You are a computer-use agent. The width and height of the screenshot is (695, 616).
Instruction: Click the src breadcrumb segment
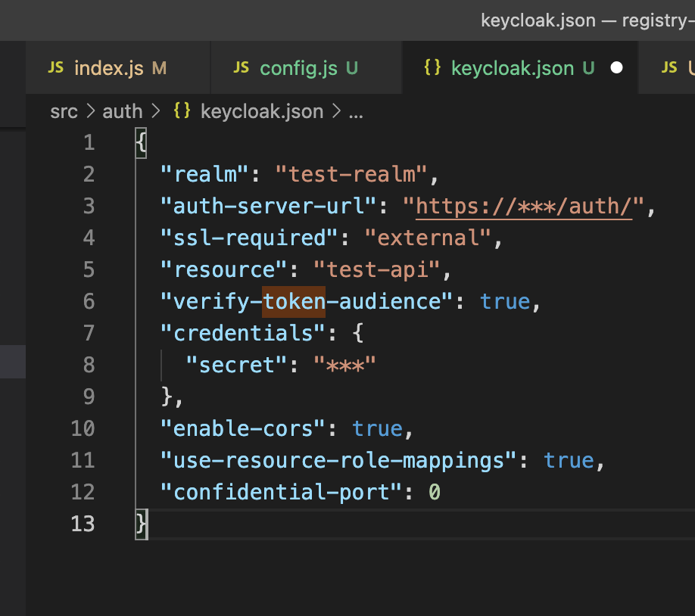[x=64, y=112]
